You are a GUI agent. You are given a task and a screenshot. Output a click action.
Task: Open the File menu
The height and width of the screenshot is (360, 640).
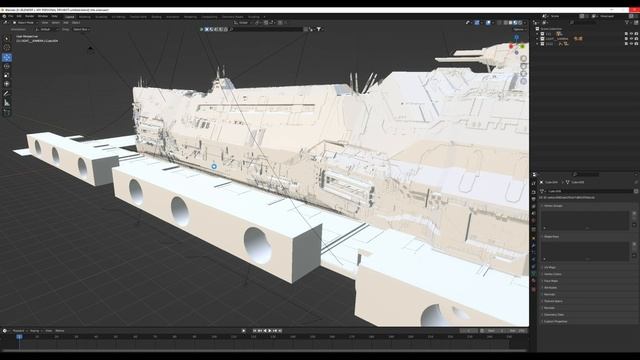pos(11,16)
